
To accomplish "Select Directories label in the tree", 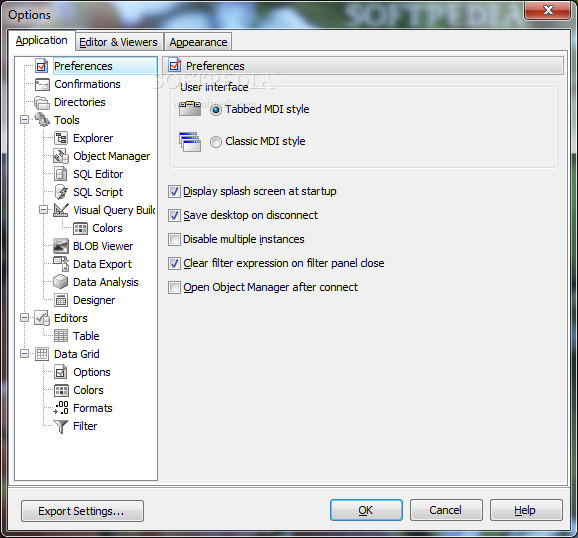I will [x=80, y=102].
